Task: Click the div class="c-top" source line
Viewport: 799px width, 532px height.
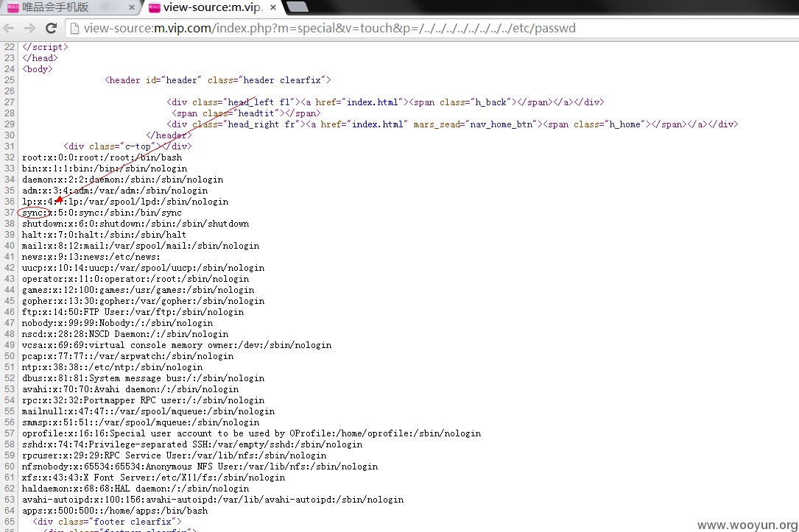Action: pyautogui.click(x=127, y=146)
